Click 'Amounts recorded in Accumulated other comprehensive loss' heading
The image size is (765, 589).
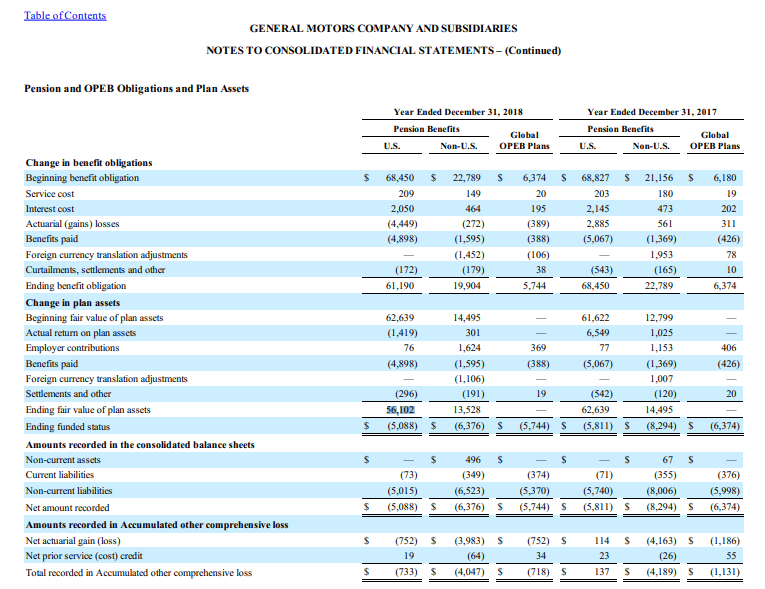pyautogui.click(x=157, y=525)
